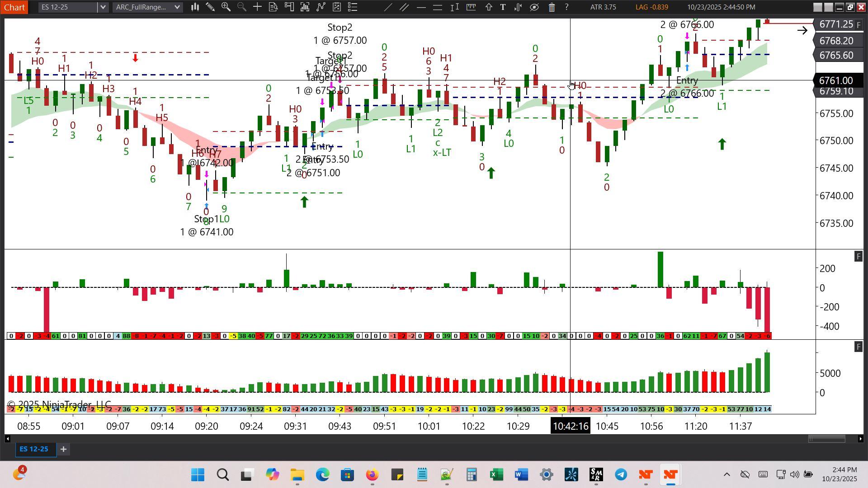Toggle the eye hide drawing objects icon
The image size is (868, 488).
click(x=534, y=7)
